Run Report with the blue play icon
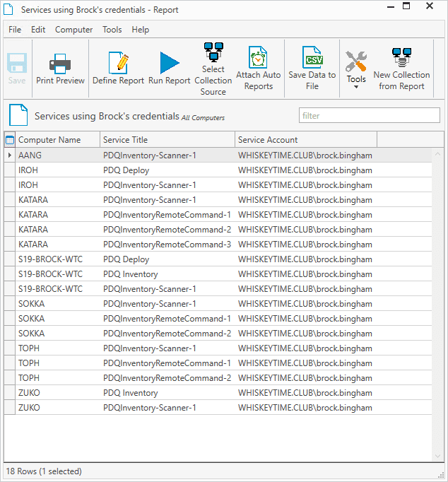 (x=170, y=69)
